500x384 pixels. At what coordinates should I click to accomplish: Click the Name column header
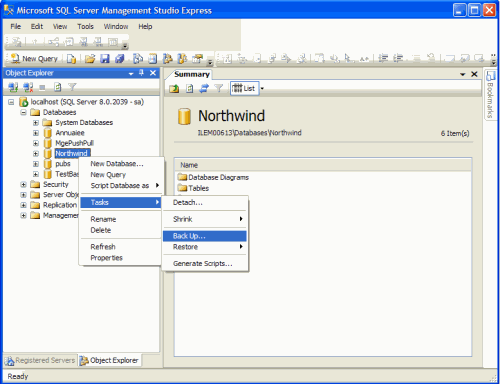[x=323, y=165]
